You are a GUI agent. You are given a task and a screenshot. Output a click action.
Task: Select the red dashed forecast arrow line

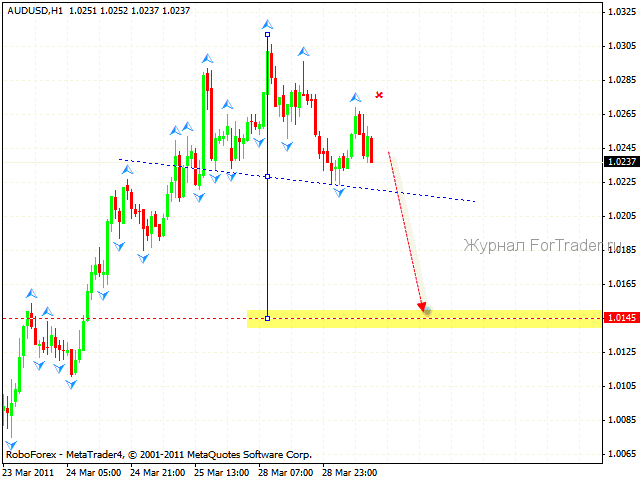pyautogui.click(x=404, y=229)
